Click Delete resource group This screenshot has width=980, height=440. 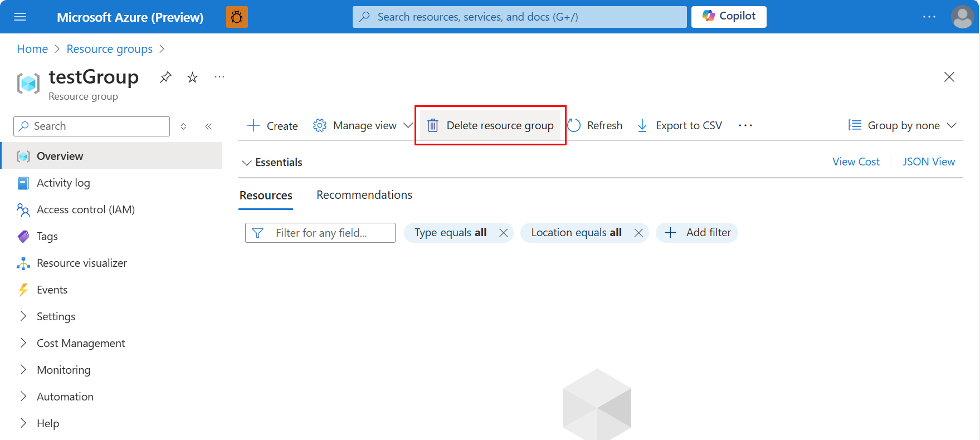pos(490,125)
